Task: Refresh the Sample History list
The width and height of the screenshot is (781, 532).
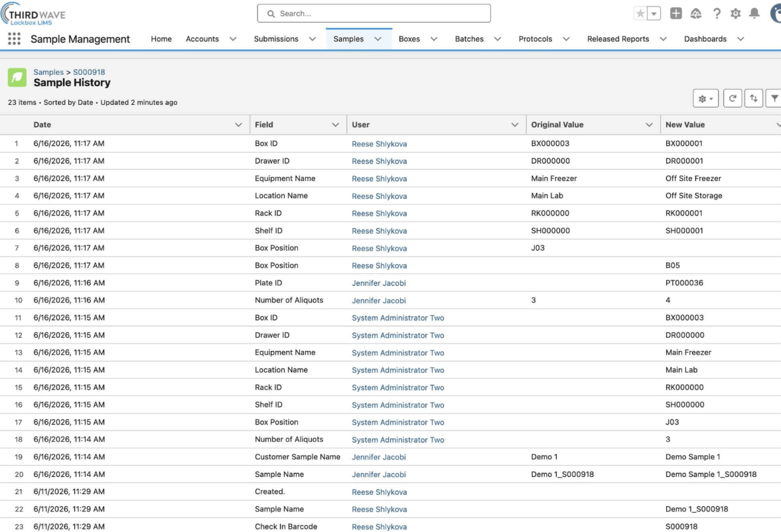Action: pyautogui.click(x=733, y=99)
